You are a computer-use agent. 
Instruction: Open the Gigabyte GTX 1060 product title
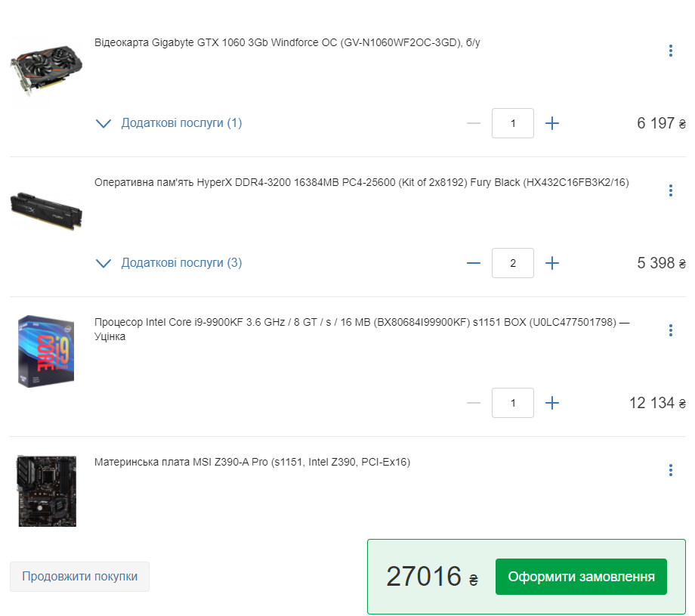tap(287, 42)
